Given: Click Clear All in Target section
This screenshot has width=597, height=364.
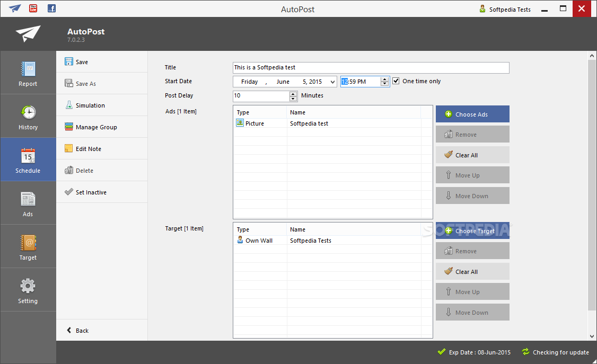Looking at the screenshot, I should click(x=472, y=272).
